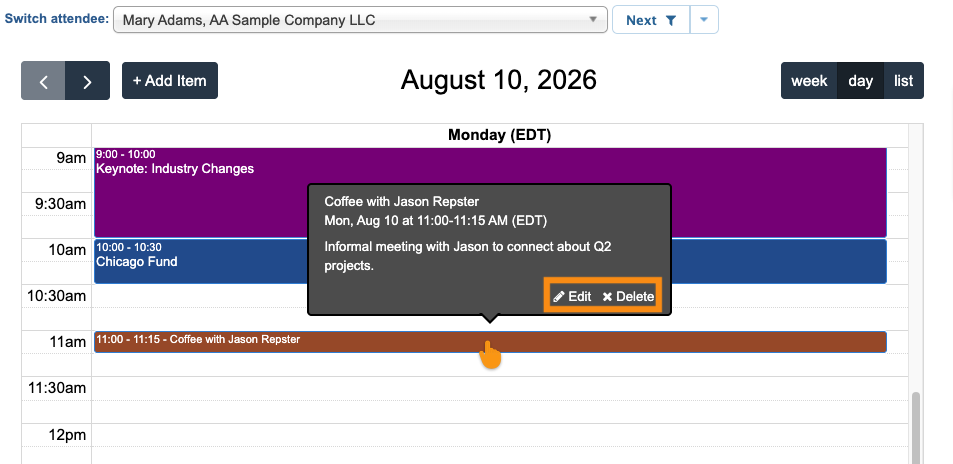Click the pencil Edit icon in popup
The width and height of the screenshot is (953, 464).
(x=559, y=297)
